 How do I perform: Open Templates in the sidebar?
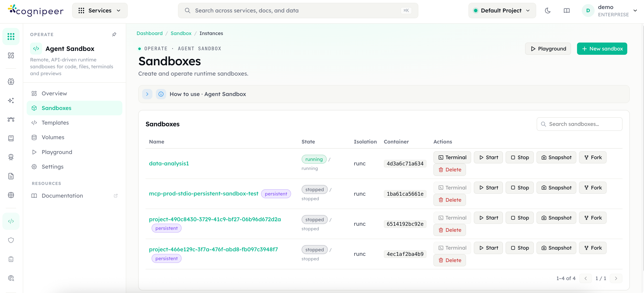pos(74,123)
